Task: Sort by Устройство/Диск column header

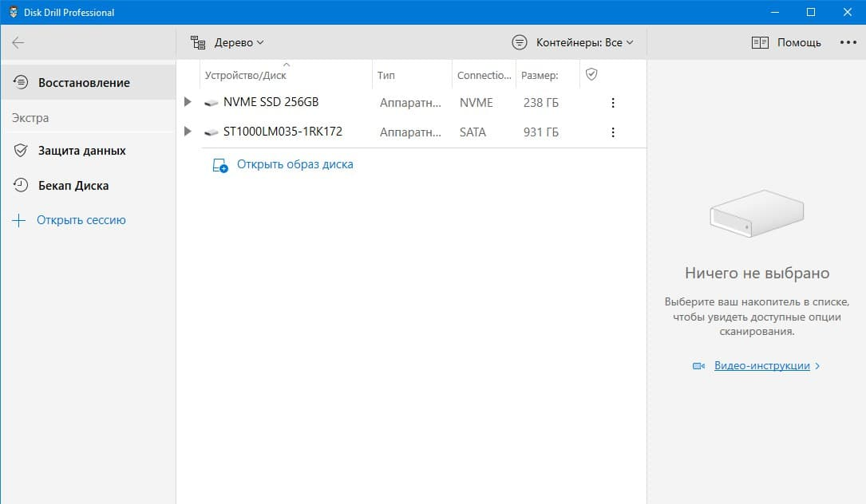Action: 246,76
